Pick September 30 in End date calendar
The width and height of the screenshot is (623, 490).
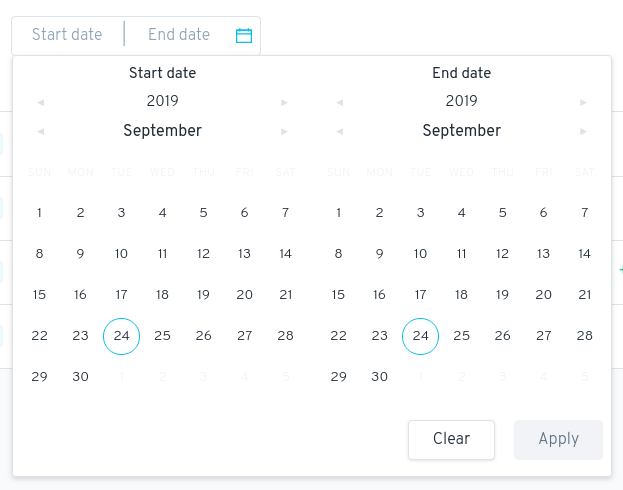[x=380, y=377]
